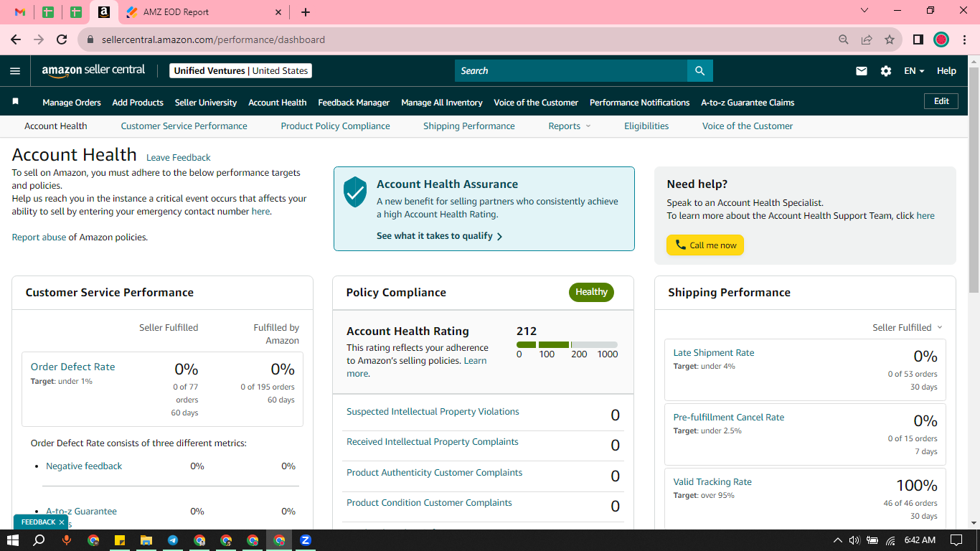Open Voice of the Customer sub-tab
Screen dimensions: 980x551
[748, 126]
